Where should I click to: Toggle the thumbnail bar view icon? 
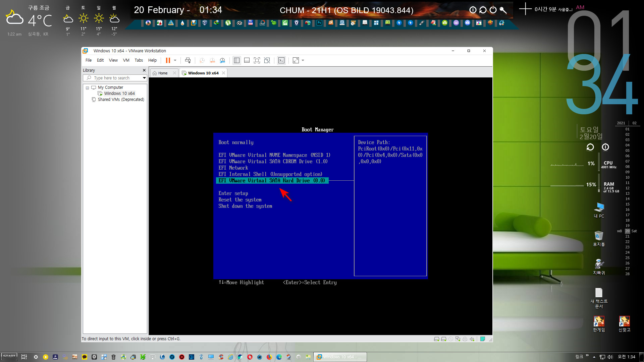tap(247, 60)
